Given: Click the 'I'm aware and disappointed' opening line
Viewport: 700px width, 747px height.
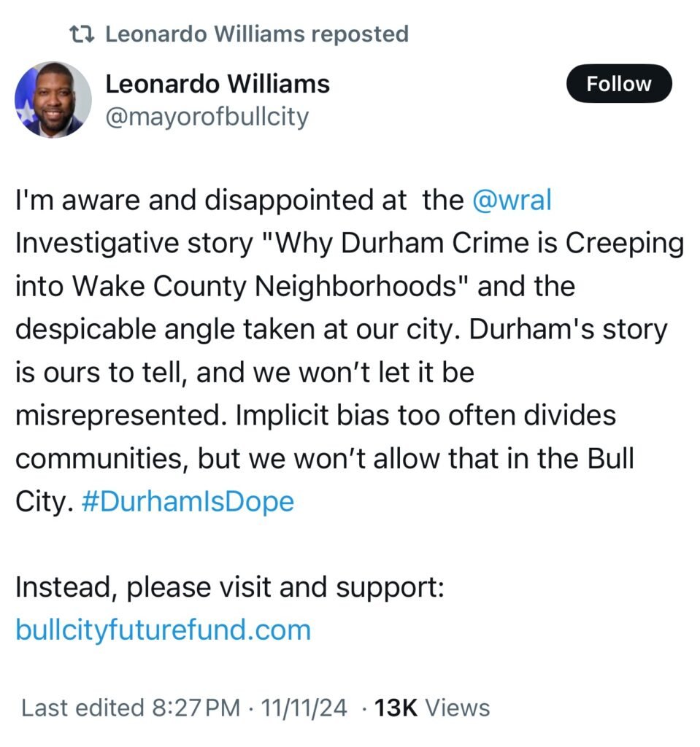Looking at the screenshot, I should 211,200.
